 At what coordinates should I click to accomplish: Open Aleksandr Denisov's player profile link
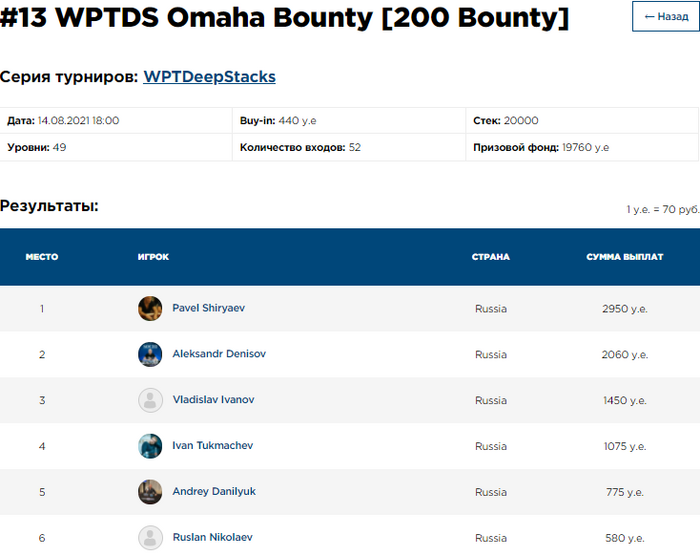pos(219,354)
